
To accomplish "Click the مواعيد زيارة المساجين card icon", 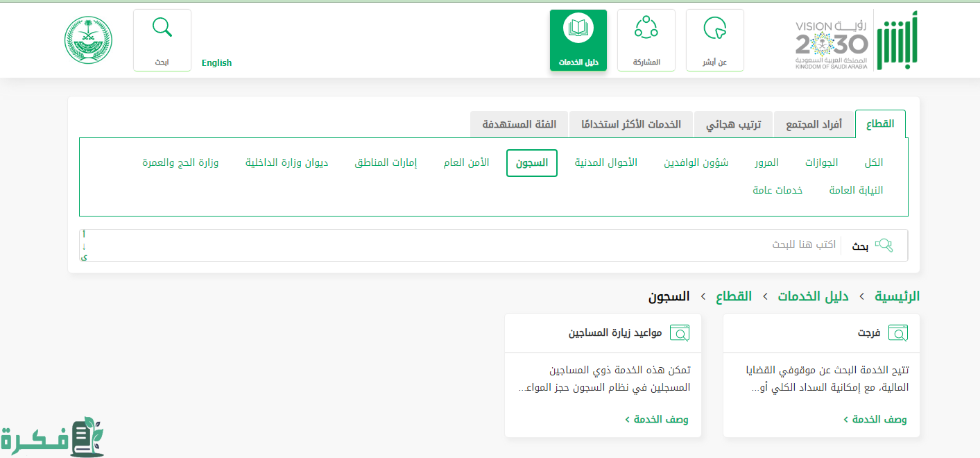I will click(x=679, y=333).
